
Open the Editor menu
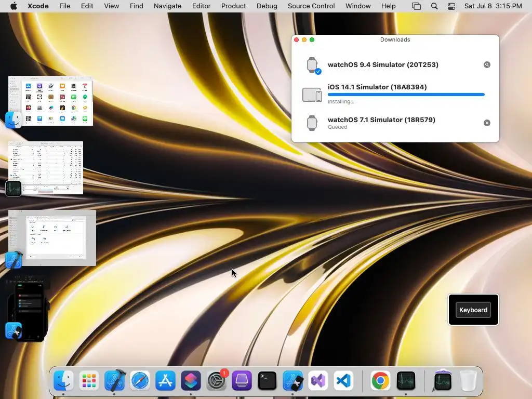pyautogui.click(x=201, y=6)
